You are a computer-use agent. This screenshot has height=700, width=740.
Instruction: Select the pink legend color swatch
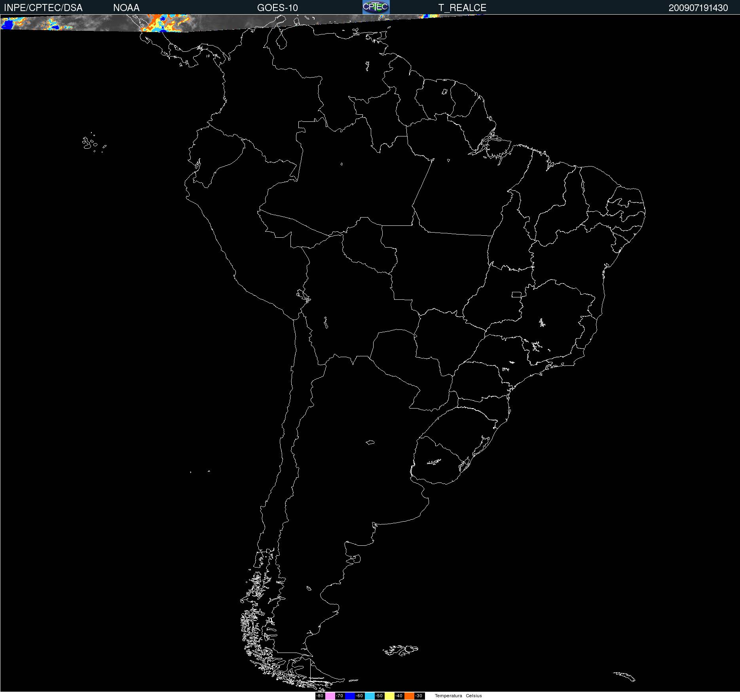tap(330, 696)
